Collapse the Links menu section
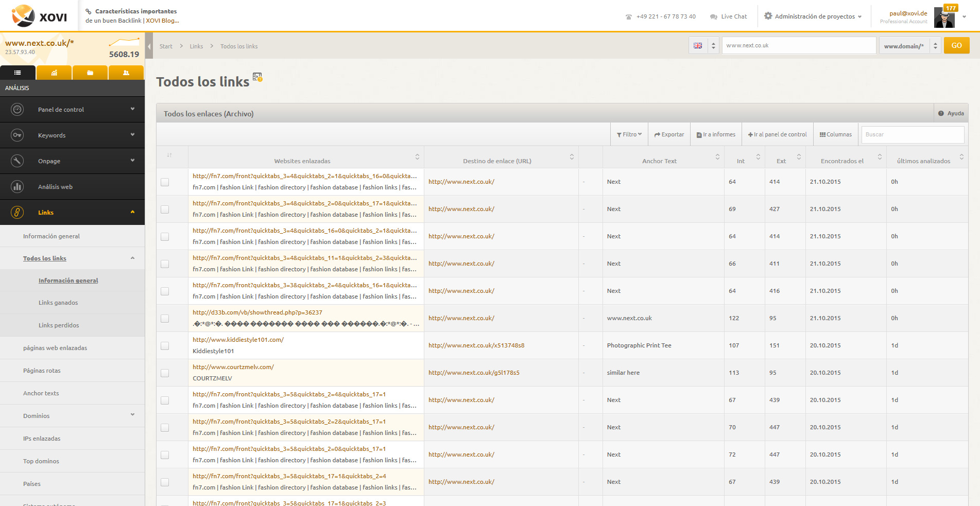This screenshot has height=506, width=980. [x=132, y=212]
